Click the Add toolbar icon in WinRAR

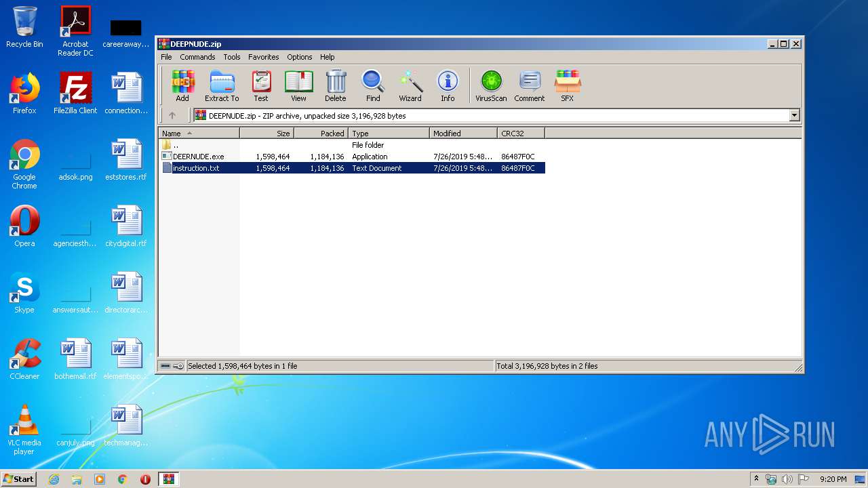point(182,86)
